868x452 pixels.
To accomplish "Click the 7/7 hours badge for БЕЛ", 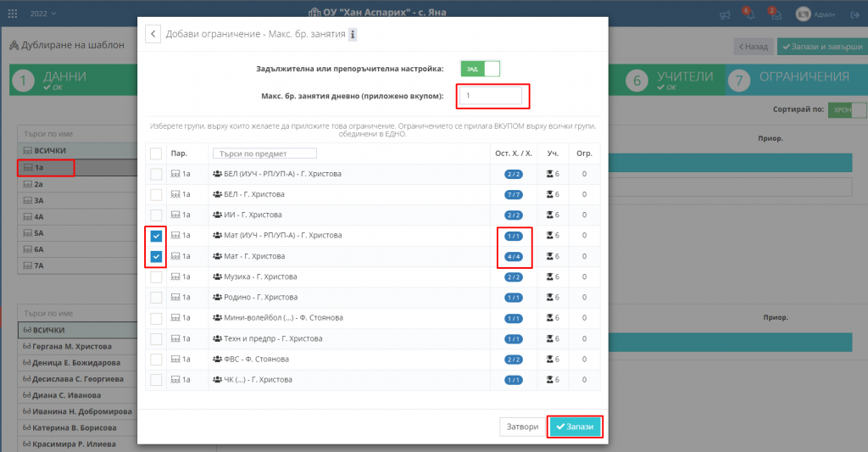I will click(514, 194).
